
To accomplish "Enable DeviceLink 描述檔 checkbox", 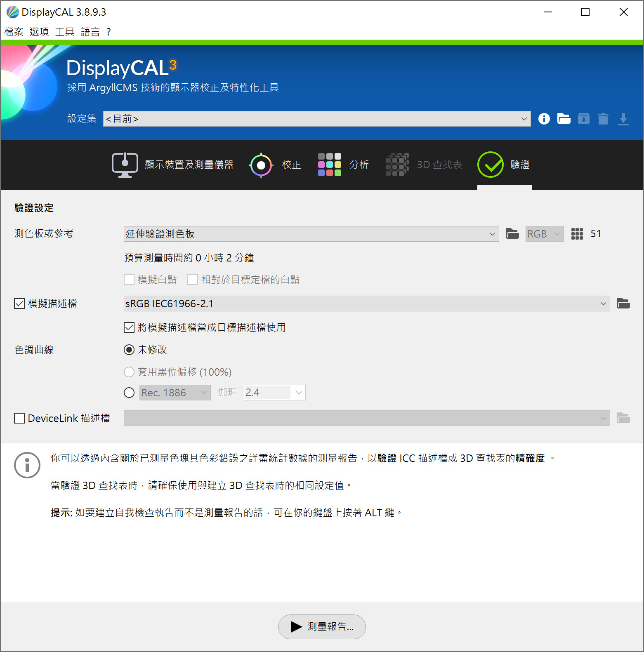I will pos(19,418).
